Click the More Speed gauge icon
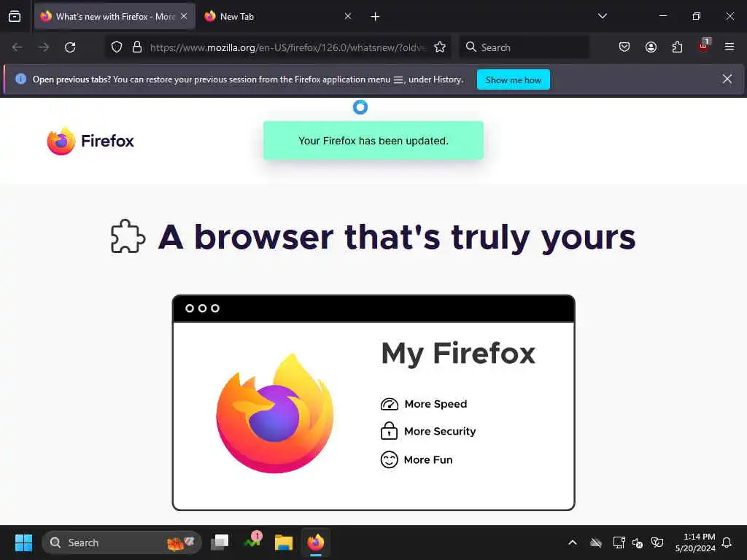Screen dimensions: 747x560 coord(390,404)
